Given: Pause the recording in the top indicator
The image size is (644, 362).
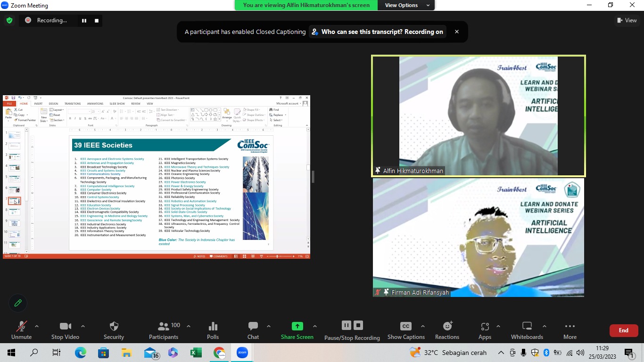Looking at the screenshot, I should [x=84, y=20].
